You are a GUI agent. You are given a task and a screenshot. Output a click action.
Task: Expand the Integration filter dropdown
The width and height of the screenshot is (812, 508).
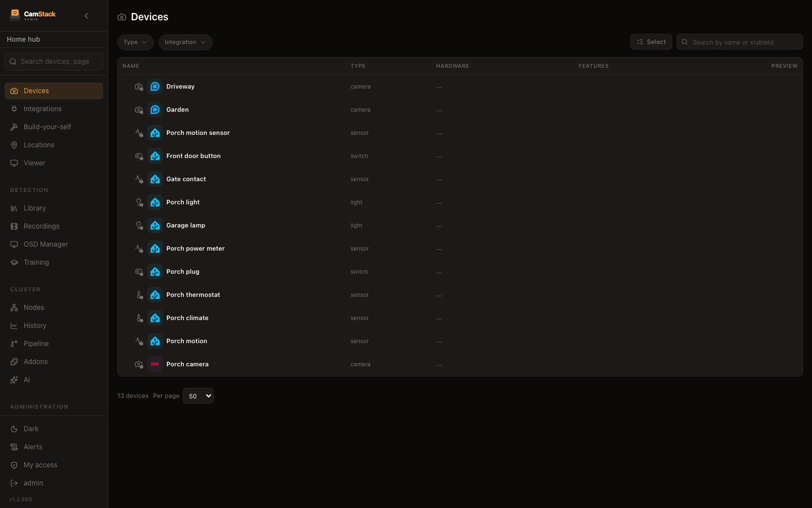[185, 42]
